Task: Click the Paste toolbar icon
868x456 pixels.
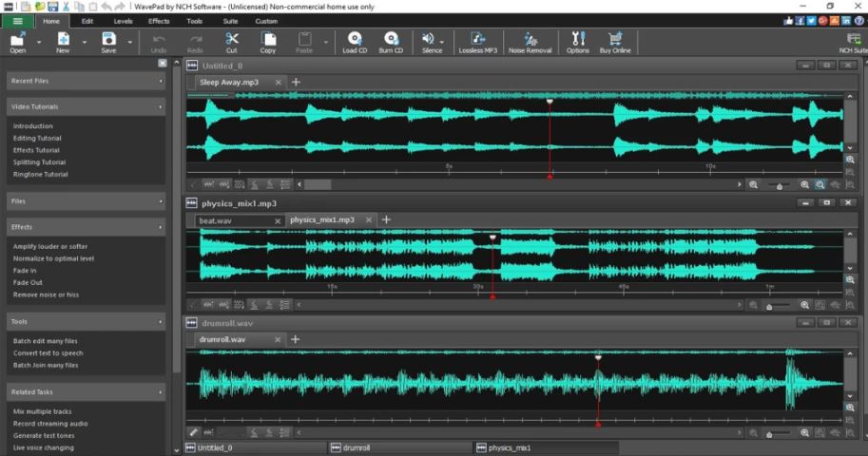Action: 304,42
